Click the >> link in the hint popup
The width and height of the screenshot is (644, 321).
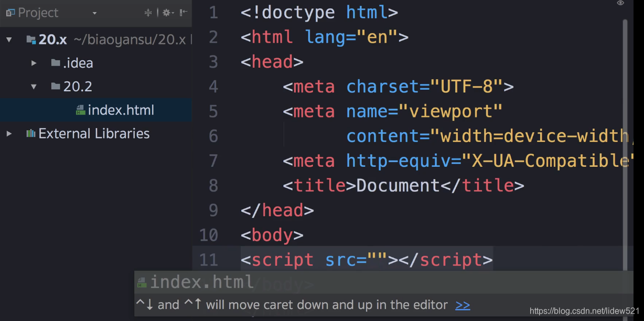pyautogui.click(x=463, y=305)
